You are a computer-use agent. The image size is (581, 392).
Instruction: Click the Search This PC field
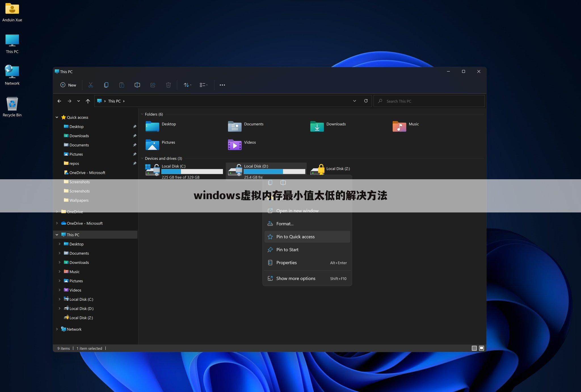(x=429, y=101)
